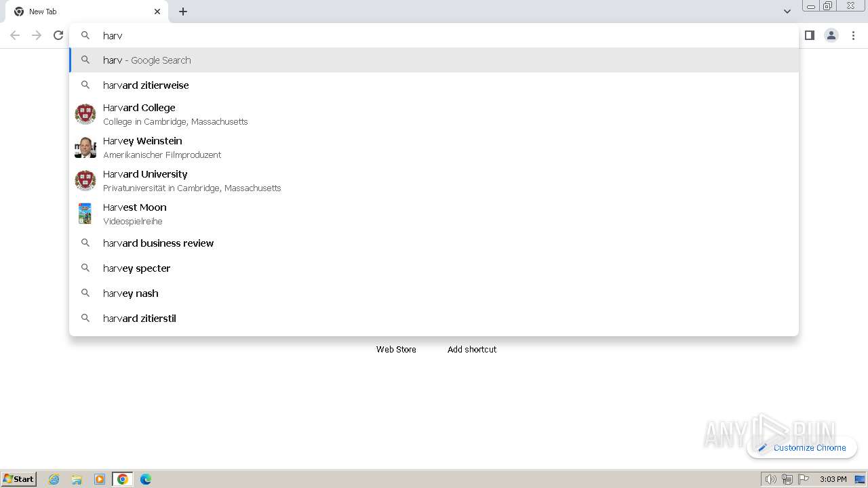Open the network tray icon
868x488 pixels.
[x=787, y=479]
